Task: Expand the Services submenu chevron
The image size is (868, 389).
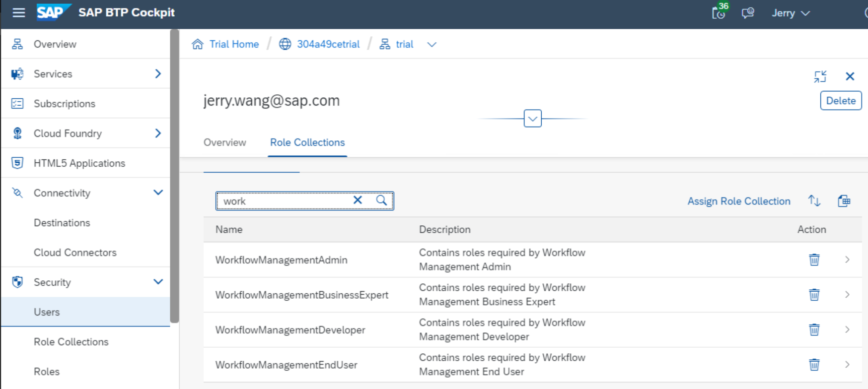Action: click(158, 74)
